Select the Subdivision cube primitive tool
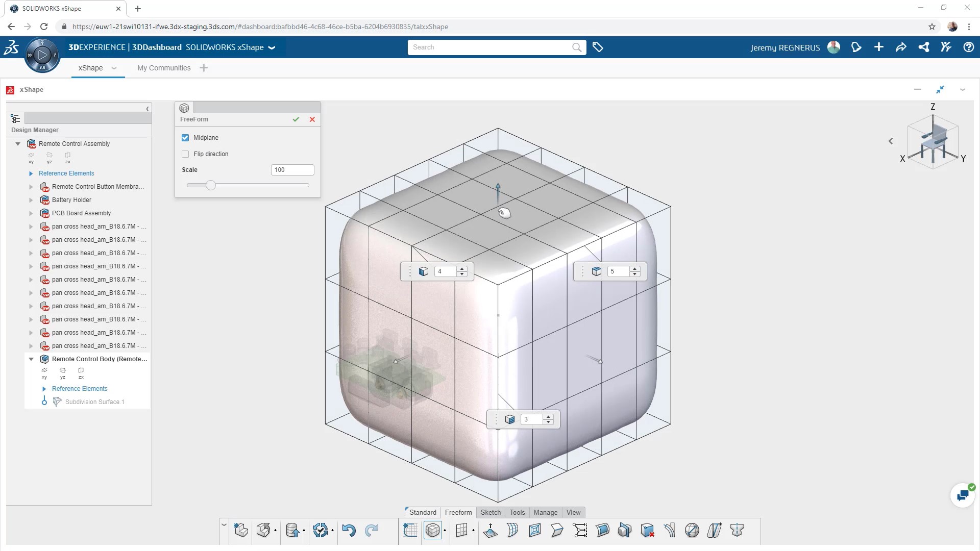This screenshot has width=980, height=551. 433,531
